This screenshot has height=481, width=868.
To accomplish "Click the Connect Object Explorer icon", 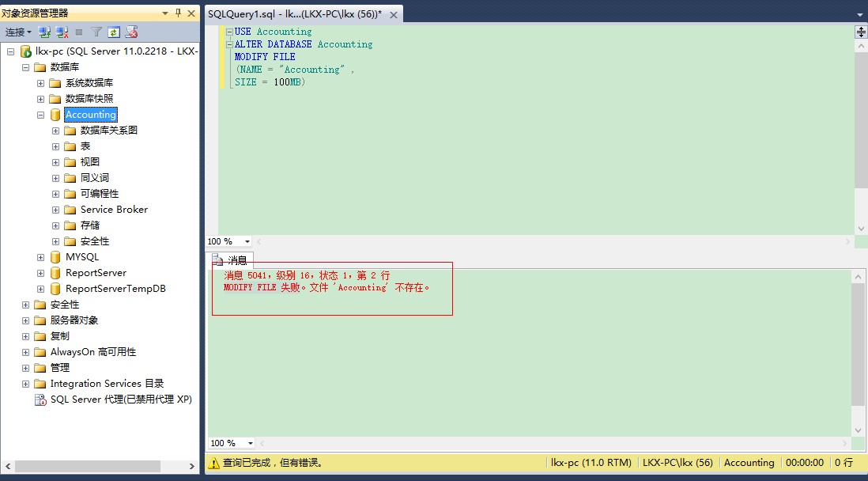I will point(44,32).
